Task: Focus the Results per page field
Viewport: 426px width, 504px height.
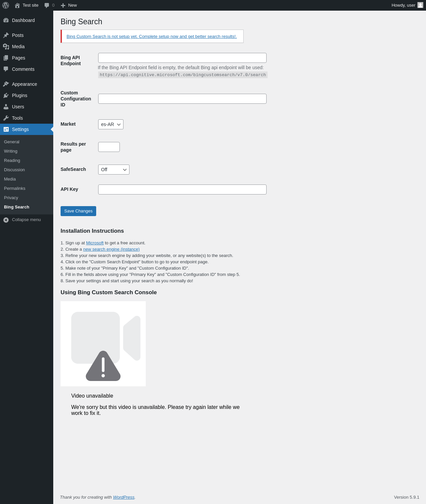Action: [109, 147]
